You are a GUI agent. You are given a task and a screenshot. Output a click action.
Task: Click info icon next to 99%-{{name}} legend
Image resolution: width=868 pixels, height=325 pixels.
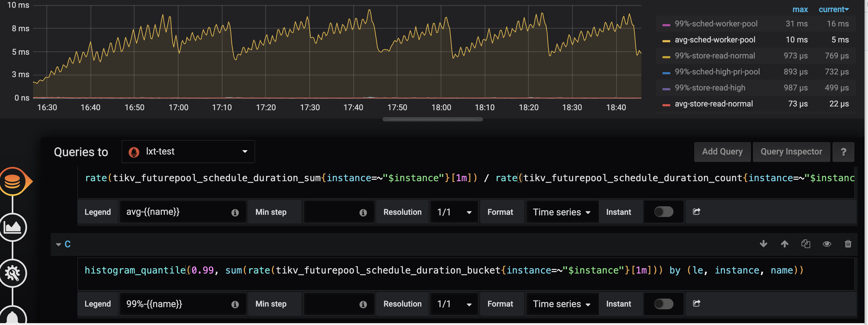pyautogui.click(x=235, y=304)
